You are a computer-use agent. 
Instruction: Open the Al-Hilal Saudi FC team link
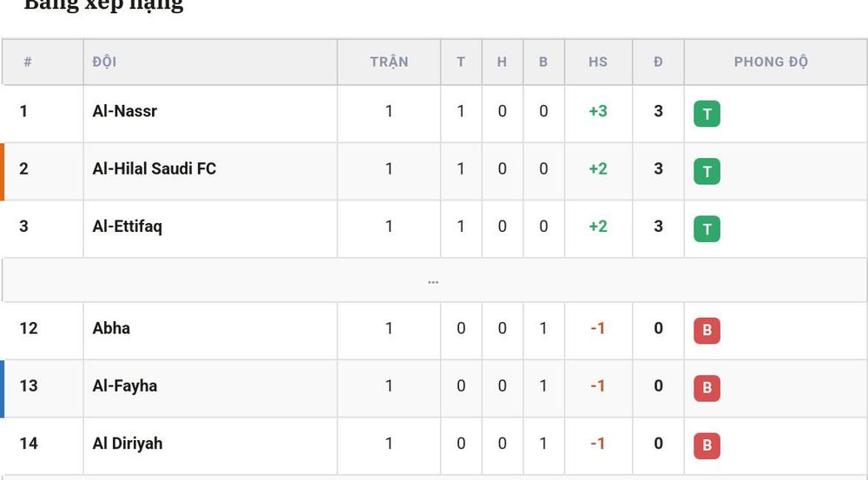(x=154, y=169)
